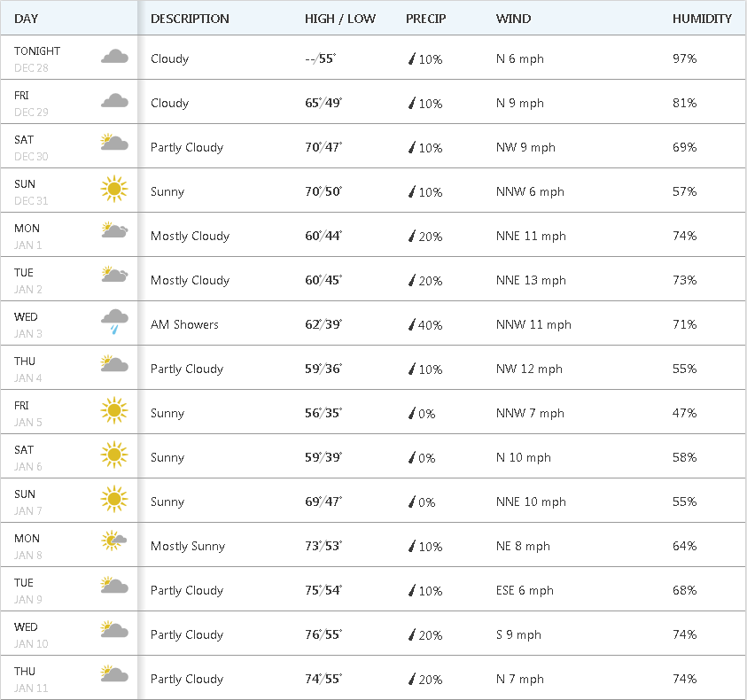The image size is (747, 700).
Task: Select the TUE JAN 2 day label
Action: (x=28, y=280)
